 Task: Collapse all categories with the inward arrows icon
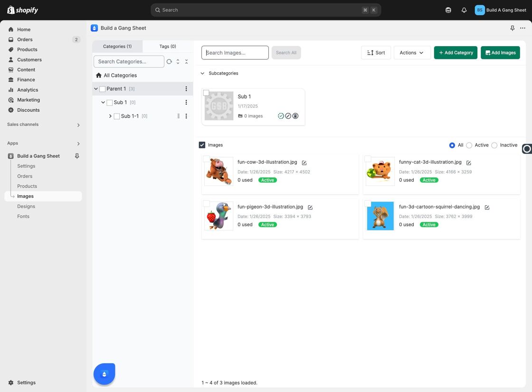click(x=186, y=61)
